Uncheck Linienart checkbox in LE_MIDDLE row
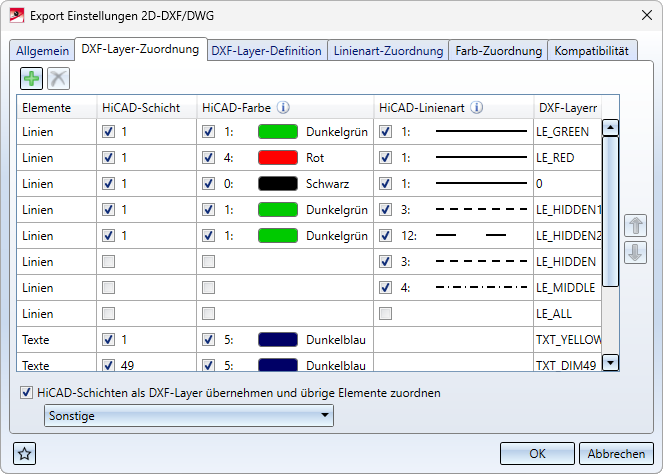Viewport: 663px width, 474px height. (x=385, y=288)
